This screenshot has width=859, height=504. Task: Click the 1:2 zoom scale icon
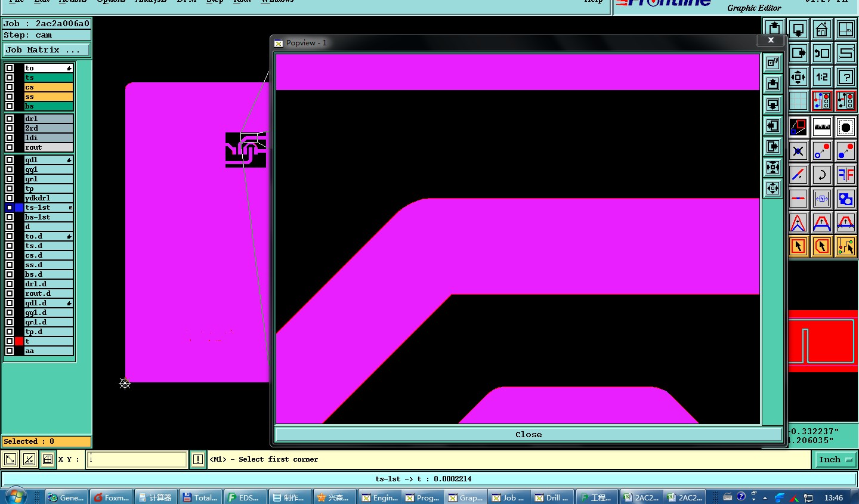[x=822, y=77]
